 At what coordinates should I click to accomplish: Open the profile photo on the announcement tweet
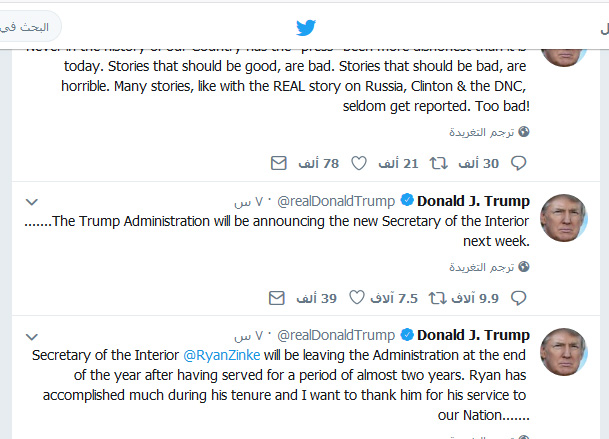coord(563,218)
